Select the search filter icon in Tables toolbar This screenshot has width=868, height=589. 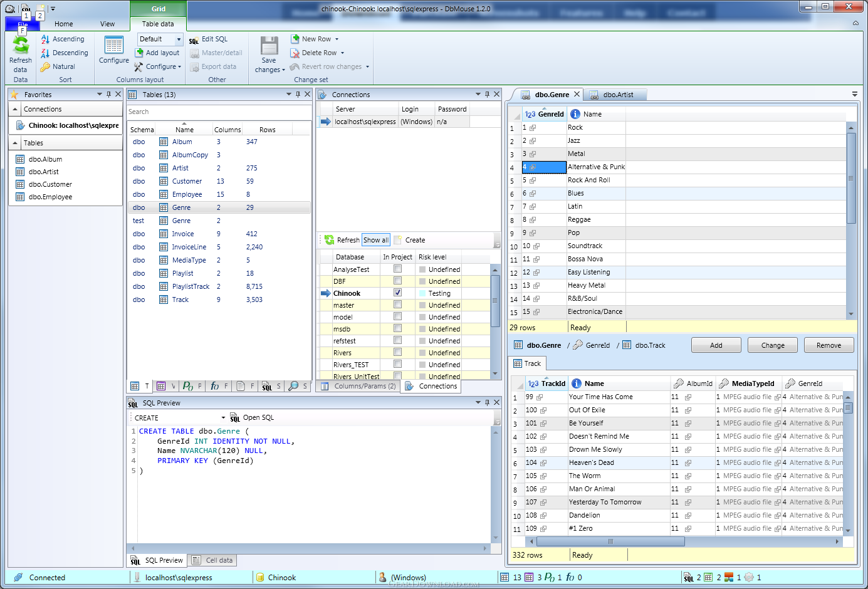(293, 386)
